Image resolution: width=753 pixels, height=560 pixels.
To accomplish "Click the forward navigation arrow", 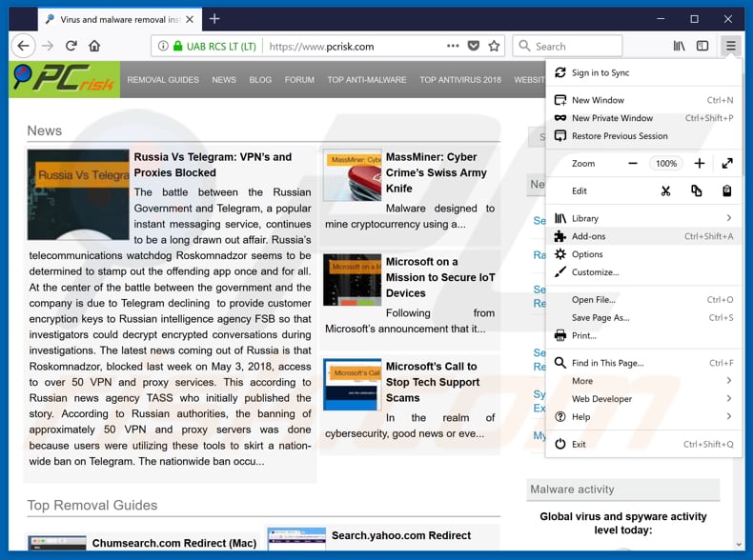I will tap(48, 46).
